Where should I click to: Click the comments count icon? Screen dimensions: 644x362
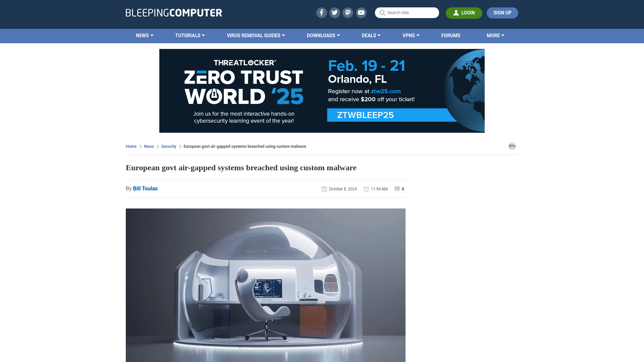tap(397, 189)
